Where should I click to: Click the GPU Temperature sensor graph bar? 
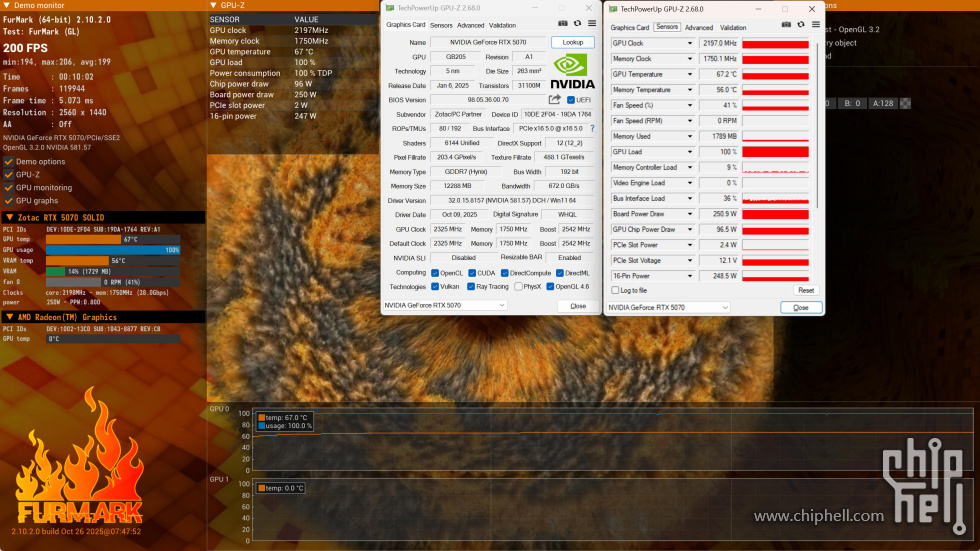coord(775,75)
